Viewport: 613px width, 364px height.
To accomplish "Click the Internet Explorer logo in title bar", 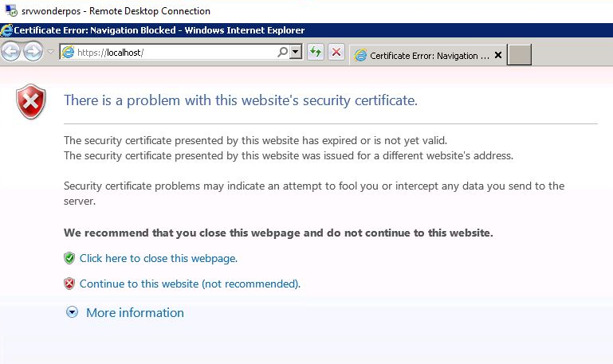I will 6,30.
